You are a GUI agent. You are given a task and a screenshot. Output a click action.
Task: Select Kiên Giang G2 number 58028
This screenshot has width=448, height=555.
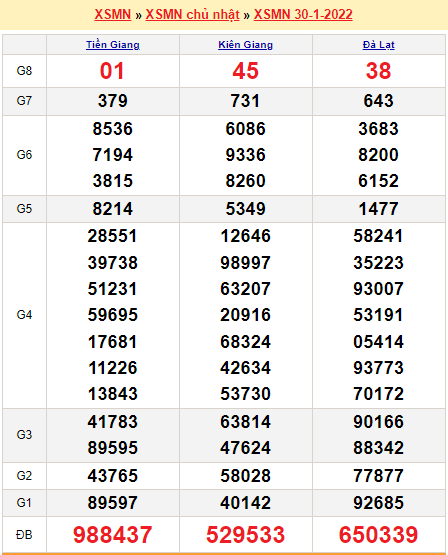click(x=246, y=476)
